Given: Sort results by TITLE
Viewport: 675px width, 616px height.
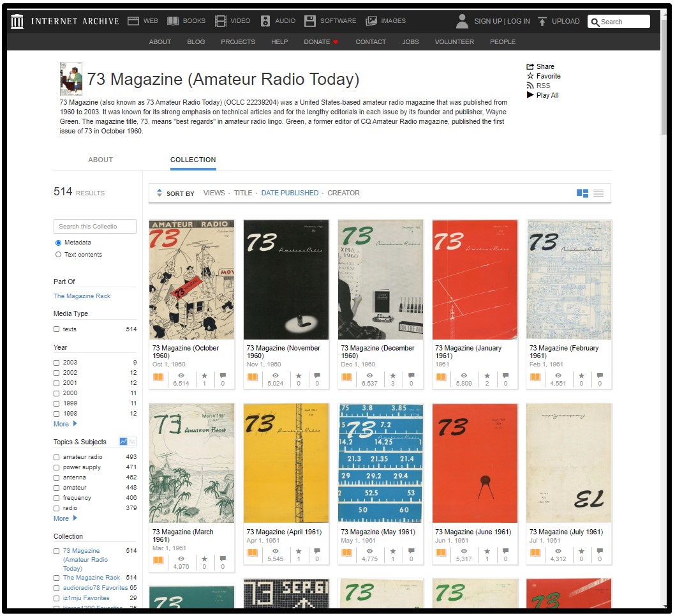Looking at the screenshot, I should pos(243,193).
